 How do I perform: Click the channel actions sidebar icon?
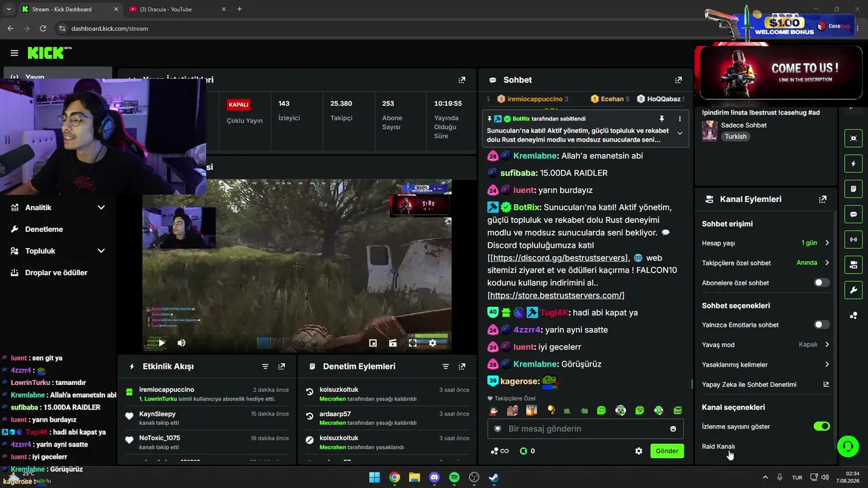click(x=853, y=264)
